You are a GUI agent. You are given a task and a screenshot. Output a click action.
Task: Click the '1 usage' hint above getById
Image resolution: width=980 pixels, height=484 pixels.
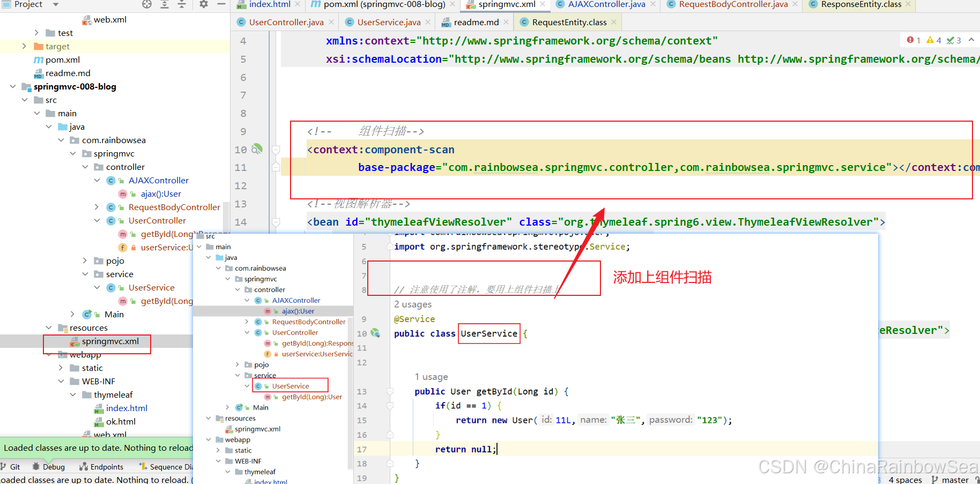(x=431, y=377)
